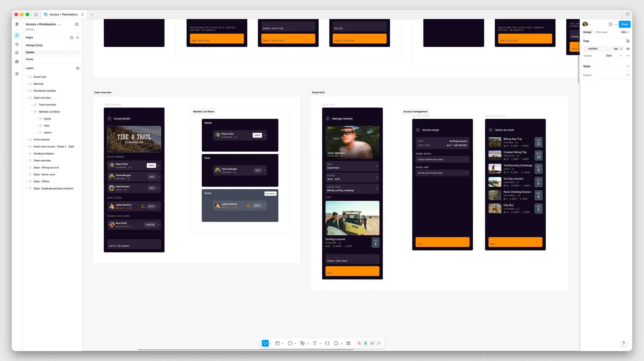Toggle the left sidebar panel collapse icon
Screen dimensions: 644x361
(77, 24)
